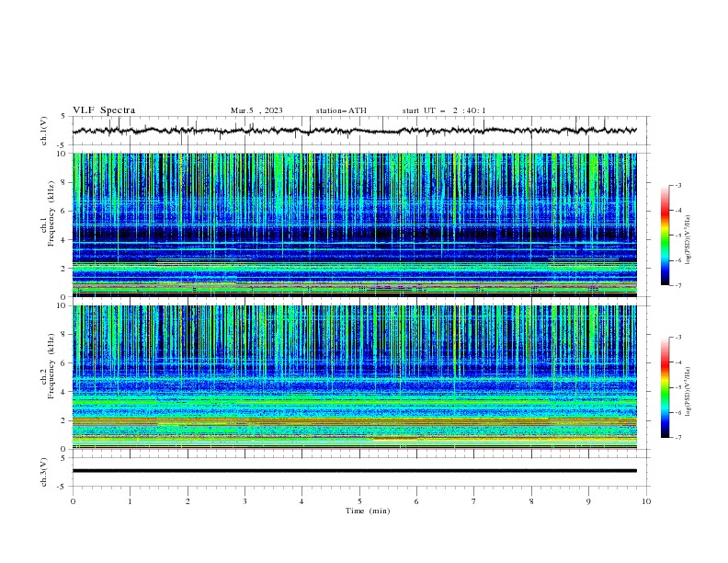Screen dimensions: 728x563
Task: Click inside the ch.1 spectrogram panel
Action: pos(355,224)
